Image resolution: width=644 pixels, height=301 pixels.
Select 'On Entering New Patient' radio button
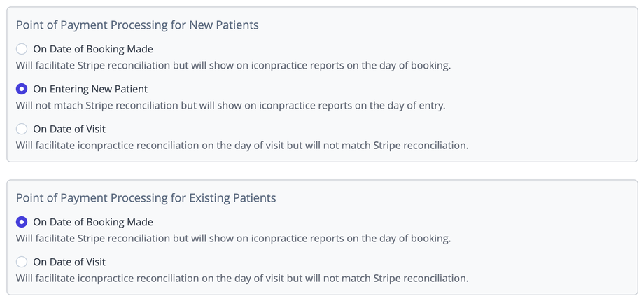[x=22, y=89]
